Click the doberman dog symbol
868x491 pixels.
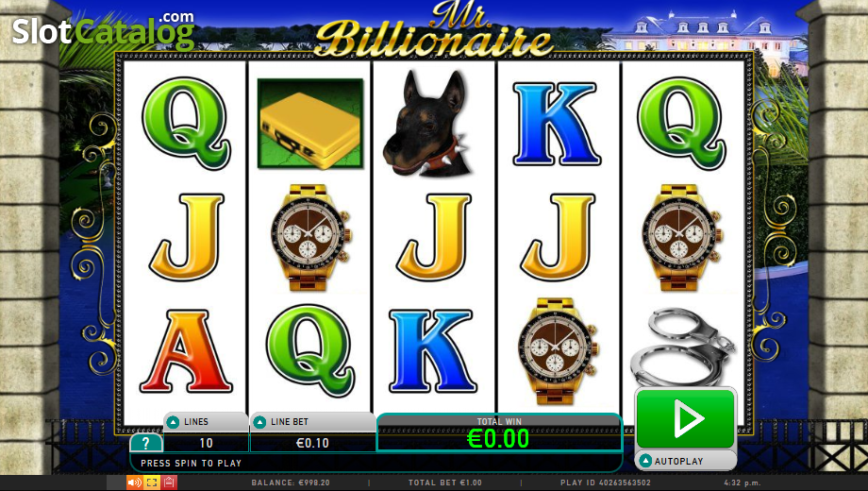click(x=427, y=123)
